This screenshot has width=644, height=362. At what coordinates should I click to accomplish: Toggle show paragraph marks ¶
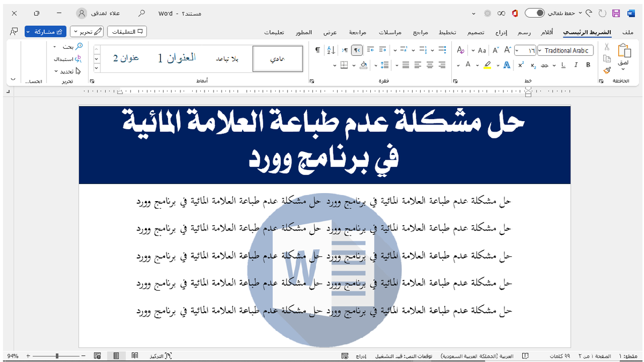[x=317, y=50]
